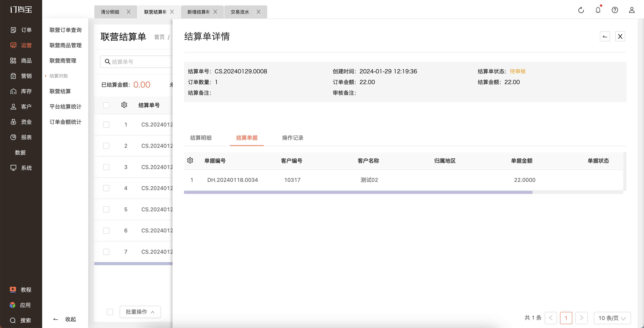Open the notification bell
Image resolution: width=644 pixels, height=328 pixels.
pos(598,10)
